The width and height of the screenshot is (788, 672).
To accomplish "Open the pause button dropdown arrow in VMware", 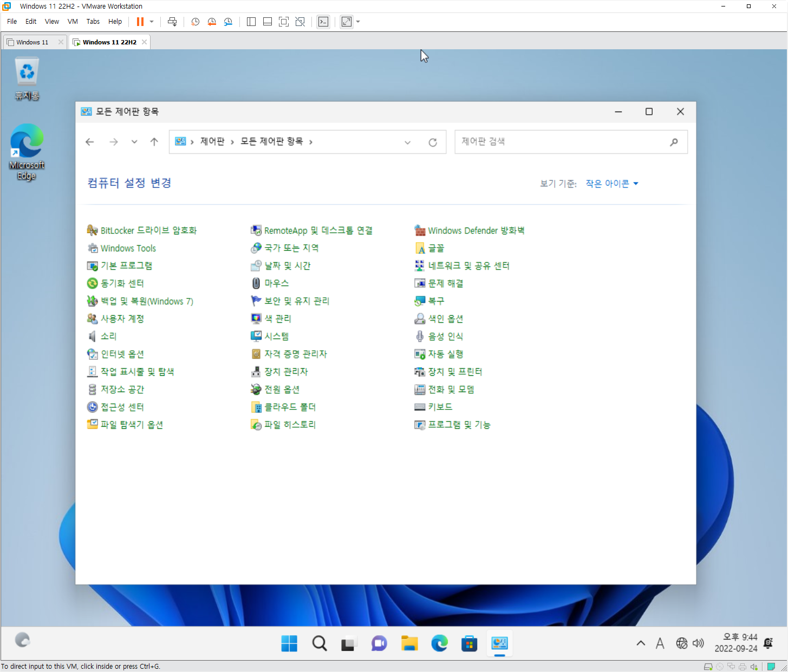I will coord(152,22).
